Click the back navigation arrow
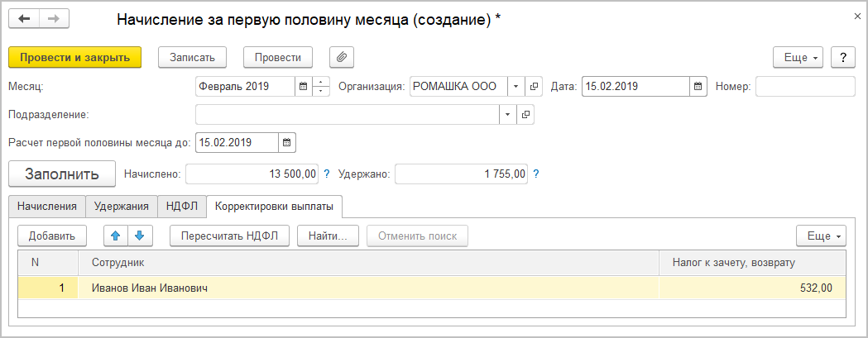 tap(26, 19)
